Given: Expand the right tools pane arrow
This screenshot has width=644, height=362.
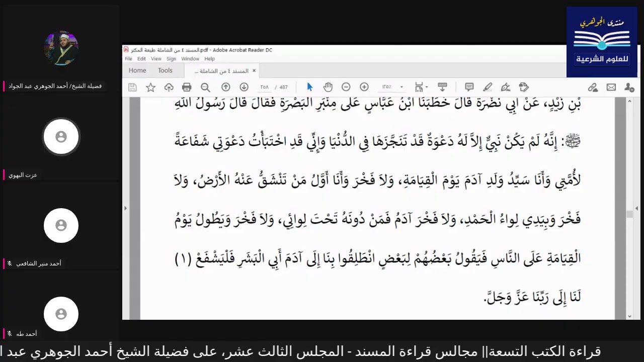Looking at the screenshot, I should tap(636, 208).
